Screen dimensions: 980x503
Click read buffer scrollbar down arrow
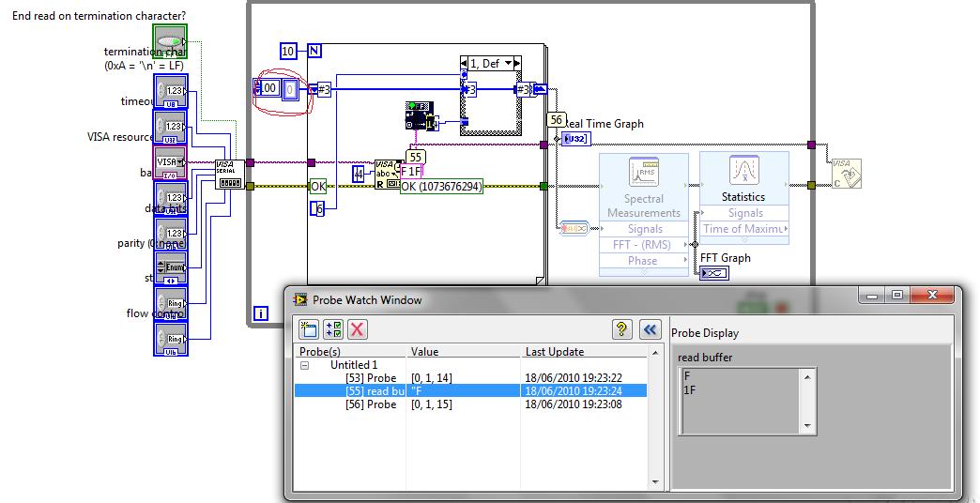coord(807,426)
